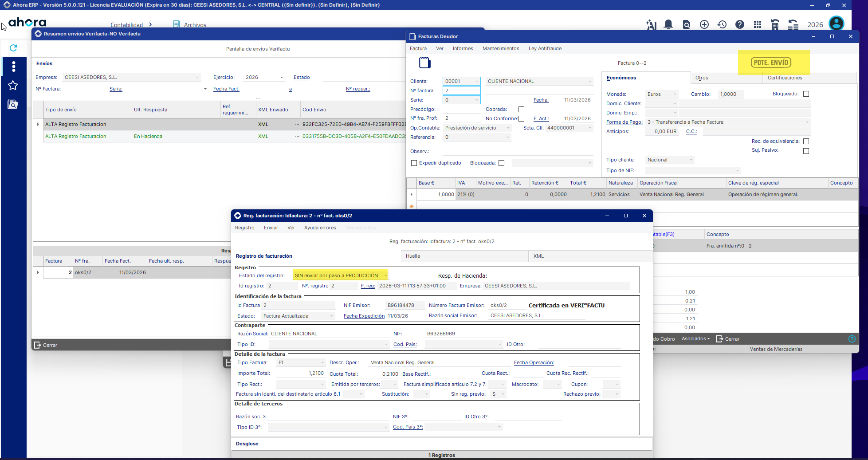Click the Estado link in Resumen envíos

pyautogui.click(x=302, y=77)
